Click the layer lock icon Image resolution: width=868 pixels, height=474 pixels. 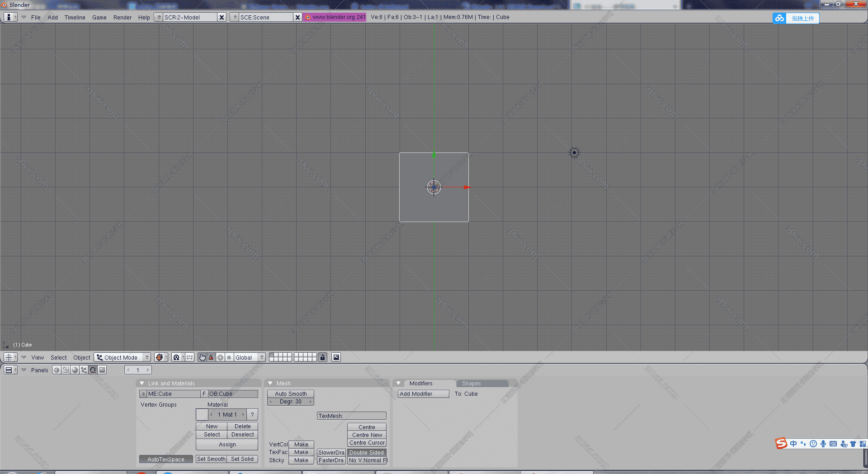coord(322,357)
